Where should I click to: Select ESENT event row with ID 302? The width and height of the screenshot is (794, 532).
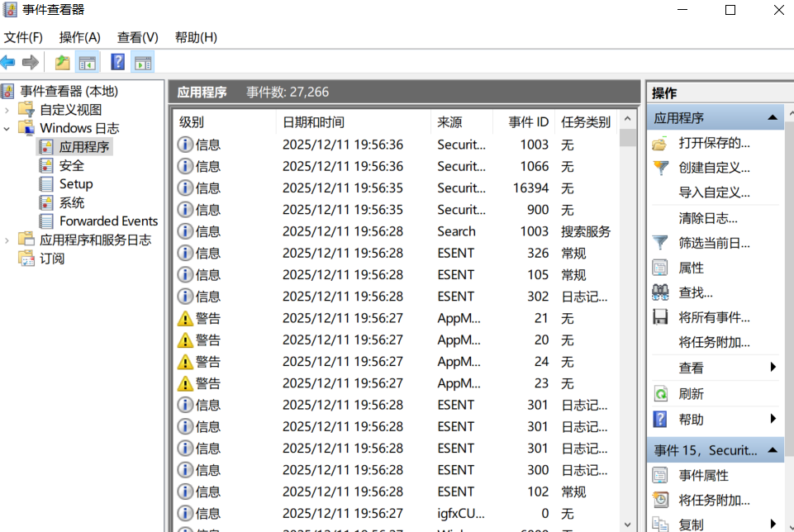click(396, 297)
